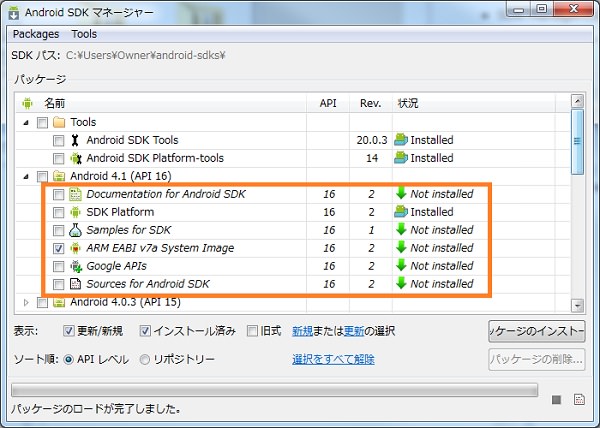This screenshot has width=600, height=428.
Task: Click the revision 14 cell for Platform-tools
Action: coord(372,158)
